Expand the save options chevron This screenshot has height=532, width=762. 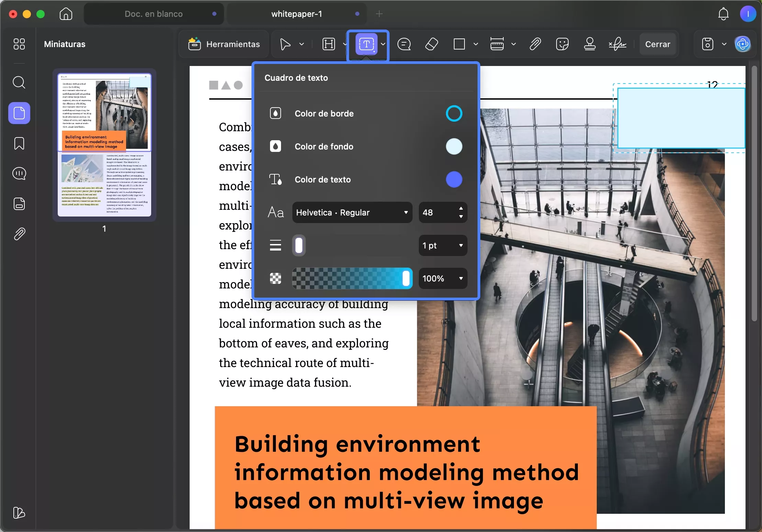pyautogui.click(x=724, y=44)
